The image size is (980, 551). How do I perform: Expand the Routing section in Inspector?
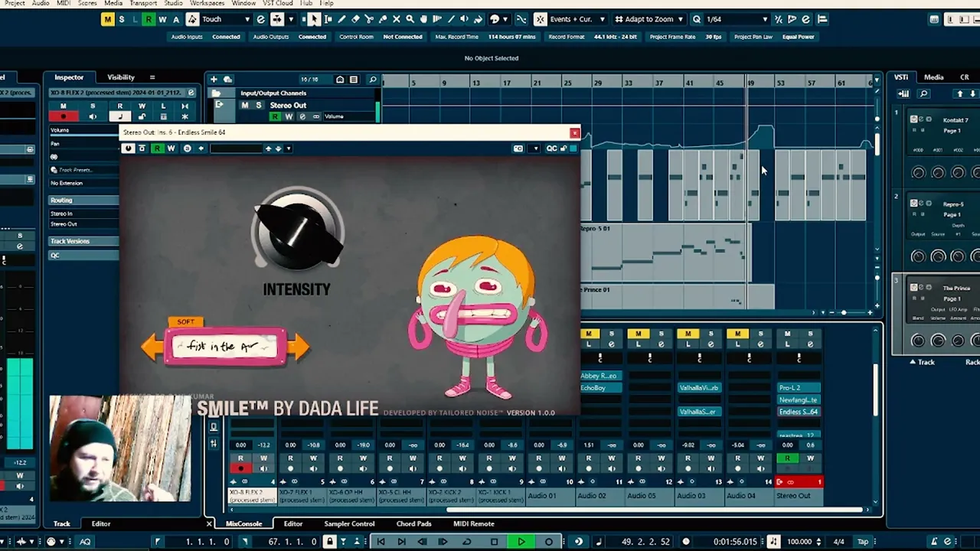[83, 201]
